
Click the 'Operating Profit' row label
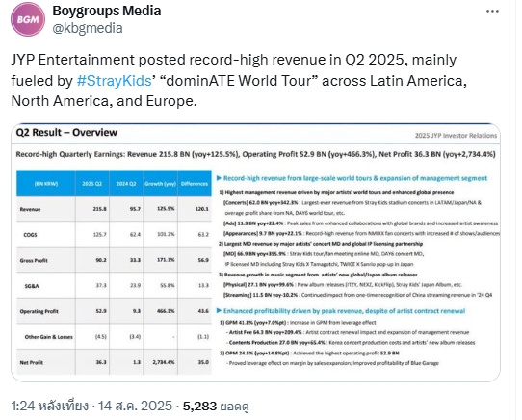39,312
